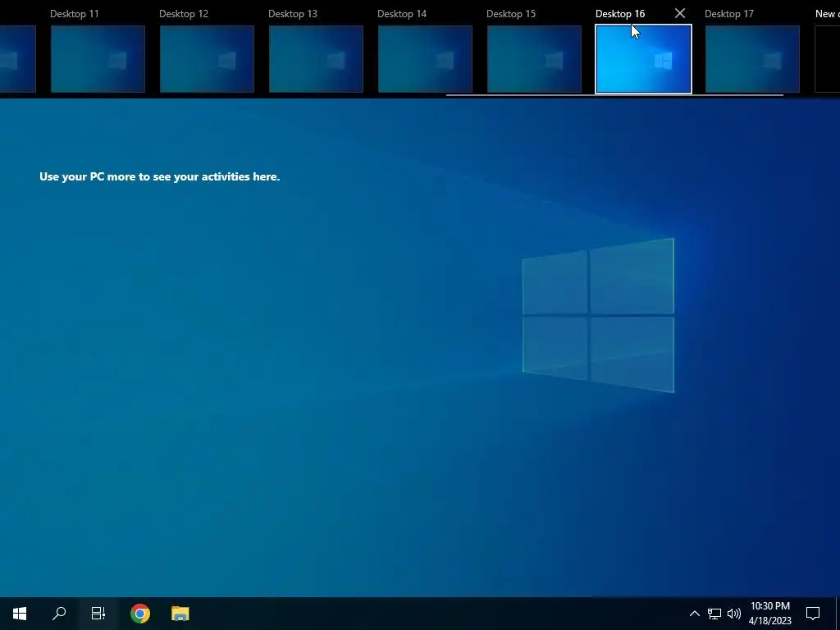Open the Windows Start menu
Image resolution: width=840 pixels, height=630 pixels.
click(x=20, y=614)
